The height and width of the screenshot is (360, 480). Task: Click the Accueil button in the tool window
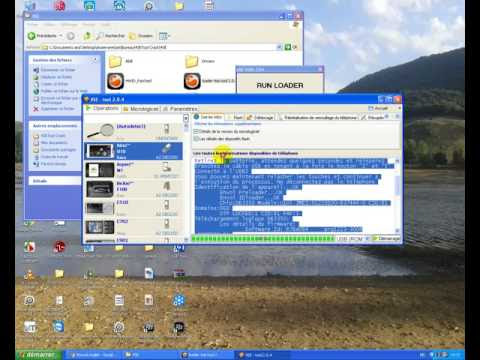point(378,108)
